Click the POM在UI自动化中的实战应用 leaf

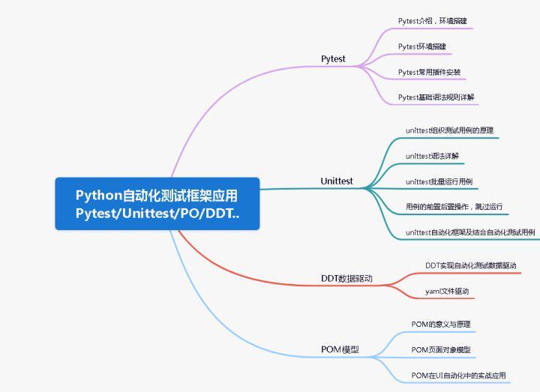coord(458,376)
